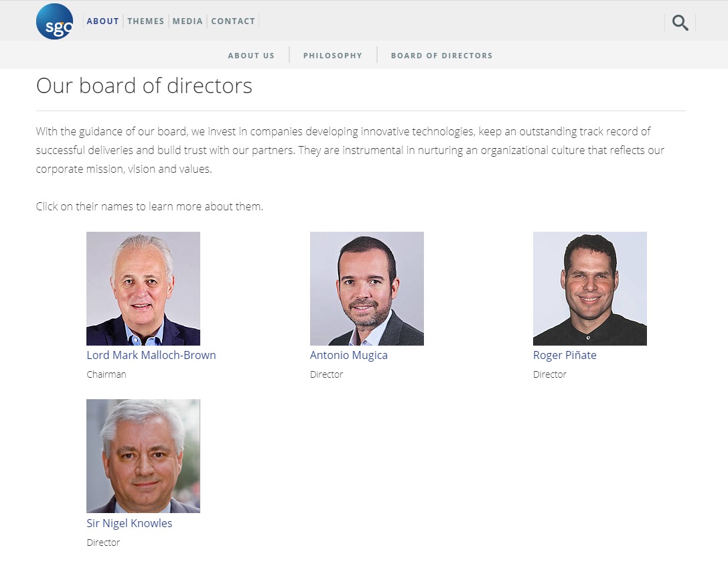Open the Themes menu

click(x=146, y=21)
